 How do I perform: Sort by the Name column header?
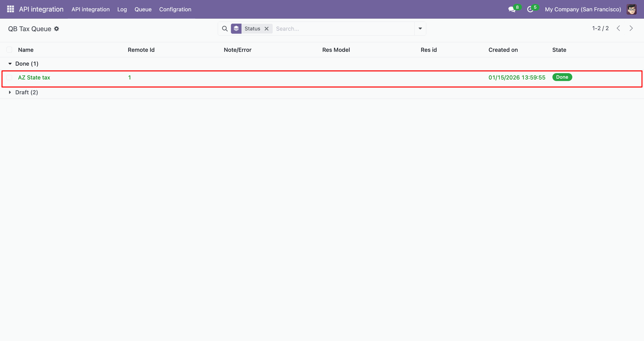(26, 50)
